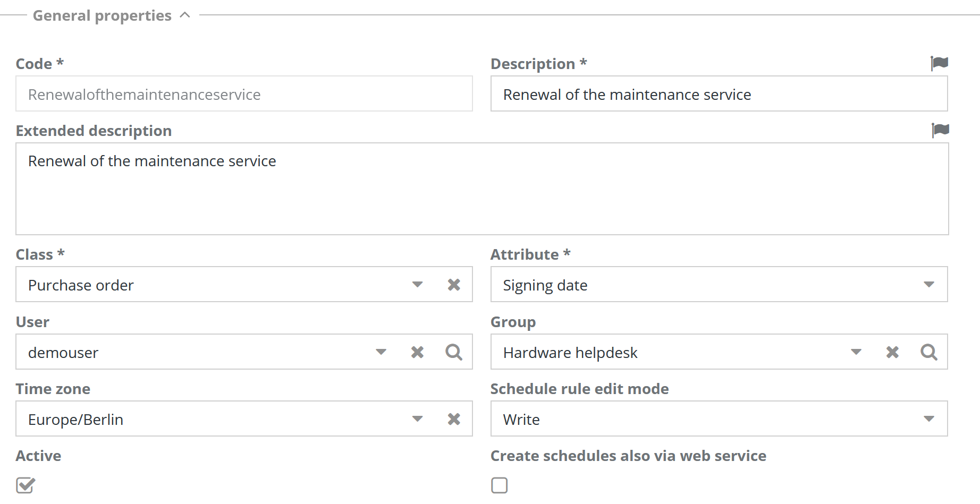This screenshot has height=504, width=980.
Task: Search for a user with magnifier
Action: coord(453,352)
